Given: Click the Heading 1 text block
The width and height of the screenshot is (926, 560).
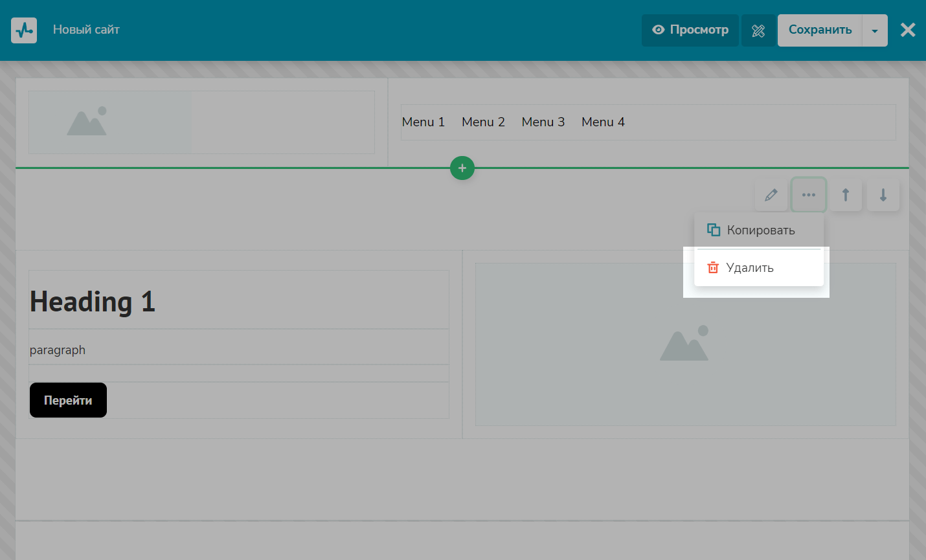Looking at the screenshot, I should pos(93,302).
